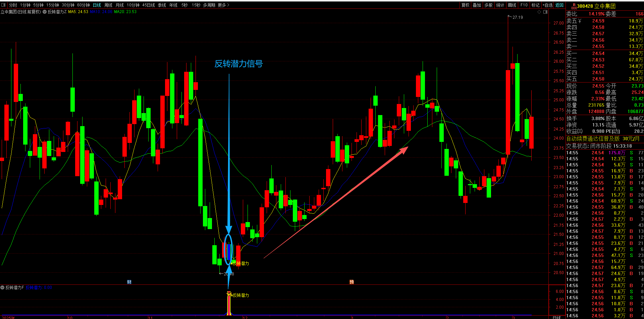Click the 27.19 high price label
This screenshot has height=319, width=644.
tap(518, 17)
